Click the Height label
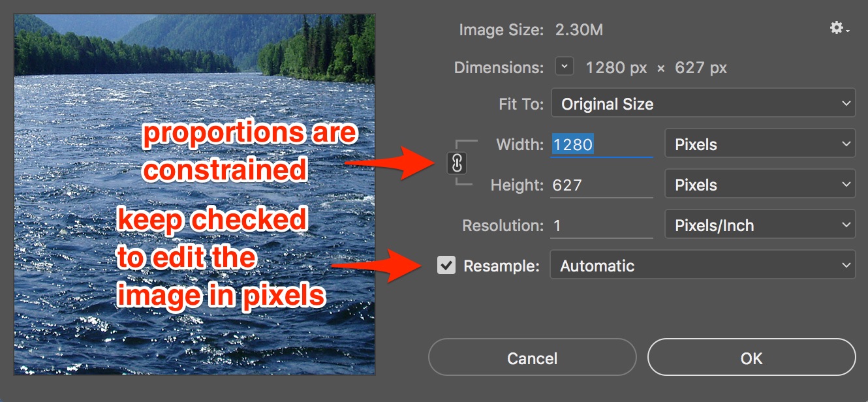 coord(517,185)
